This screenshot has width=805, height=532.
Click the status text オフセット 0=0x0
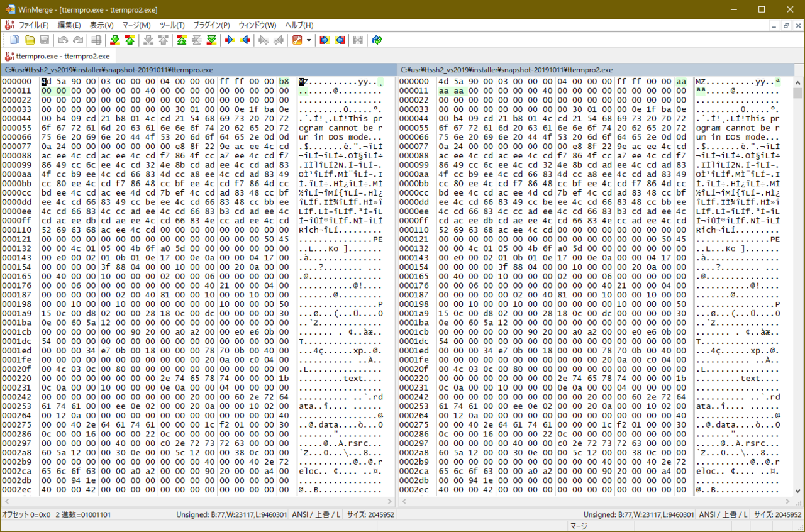click(x=26, y=514)
